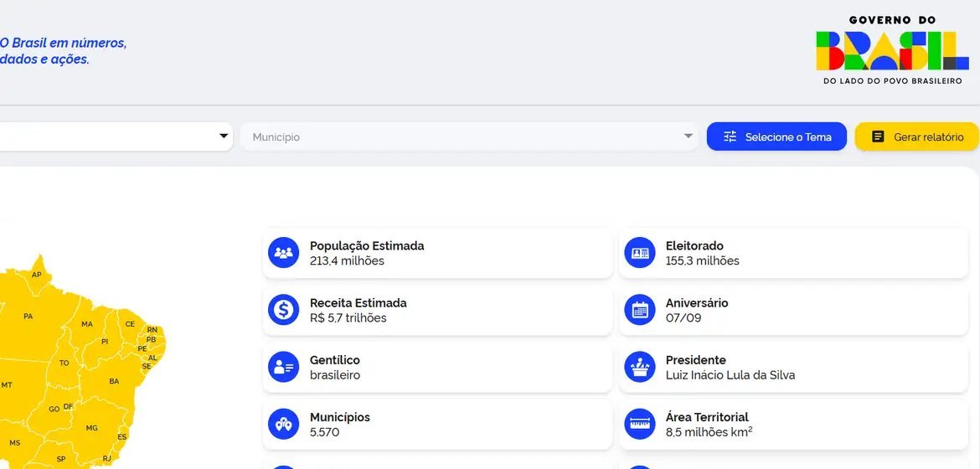Select Alagoas (AL) label on map
980x469 pixels.
point(152,358)
